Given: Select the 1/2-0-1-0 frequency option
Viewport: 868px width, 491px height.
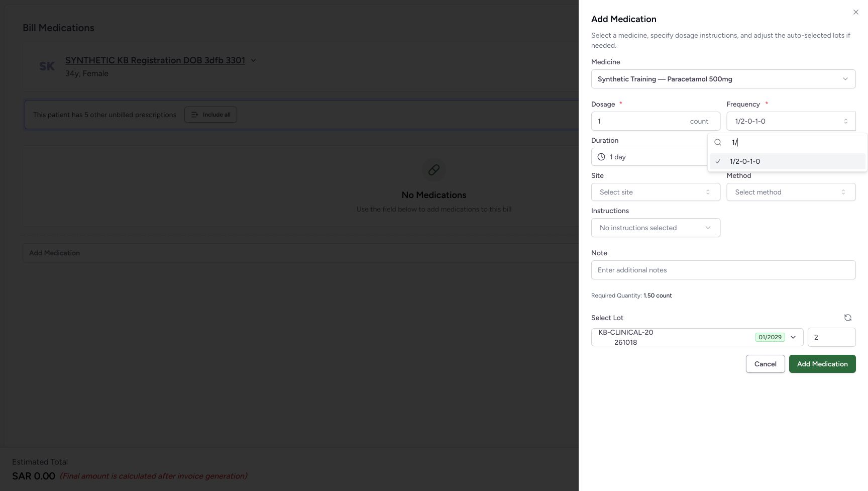Looking at the screenshot, I should click(x=787, y=161).
